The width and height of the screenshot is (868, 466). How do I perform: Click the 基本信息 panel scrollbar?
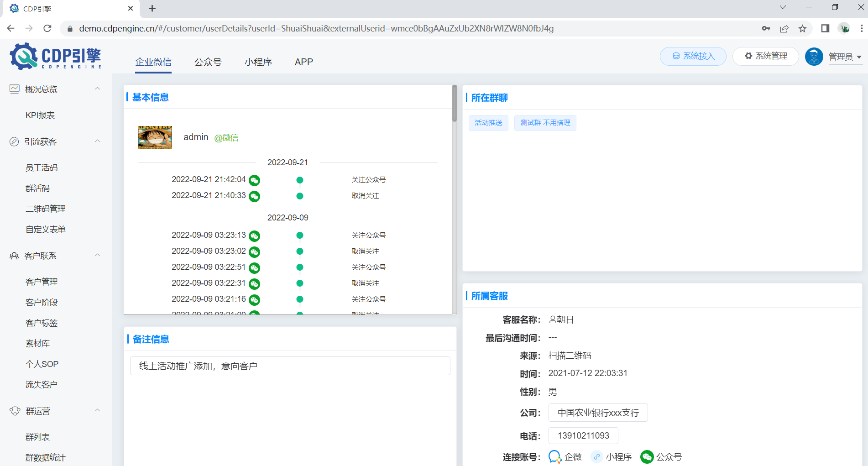(454, 104)
